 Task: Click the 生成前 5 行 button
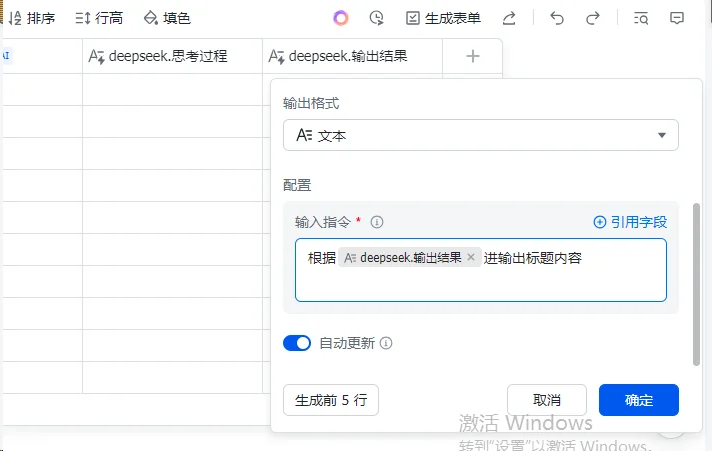pos(331,400)
